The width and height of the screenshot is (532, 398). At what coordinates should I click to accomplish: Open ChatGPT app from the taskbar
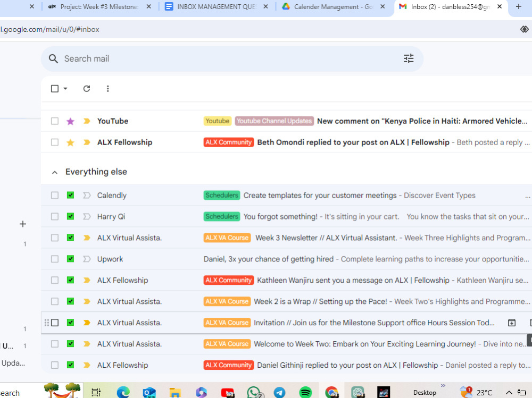(x=358, y=392)
